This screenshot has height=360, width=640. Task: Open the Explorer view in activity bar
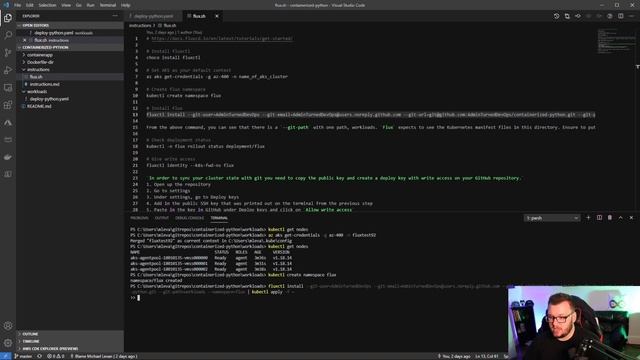(8, 18)
